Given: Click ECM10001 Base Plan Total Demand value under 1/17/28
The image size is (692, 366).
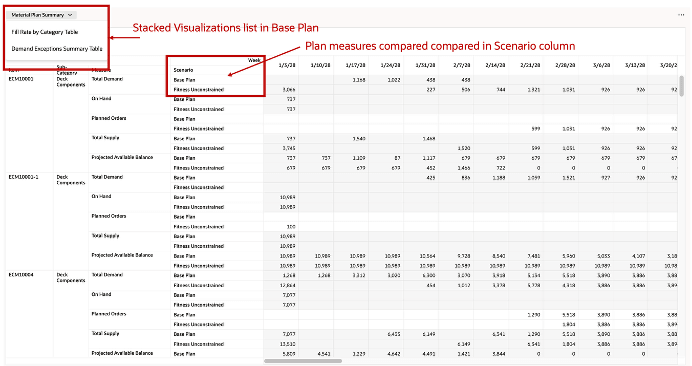Looking at the screenshot, I should (x=359, y=80).
